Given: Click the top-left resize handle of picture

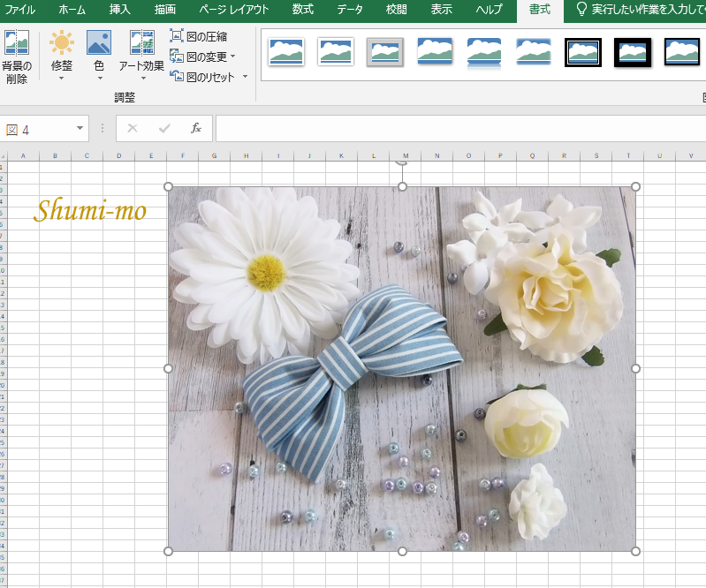Looking at the screenshot, I should pos(168,186).
